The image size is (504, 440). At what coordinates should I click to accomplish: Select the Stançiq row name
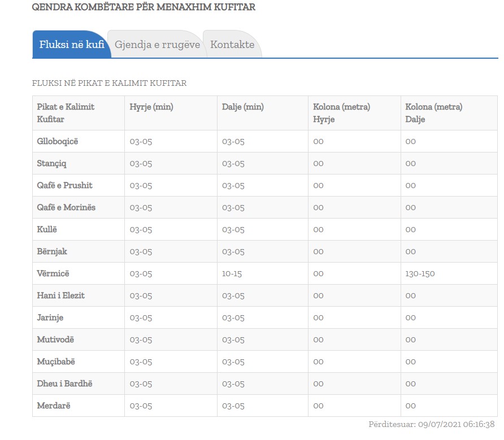52,163
